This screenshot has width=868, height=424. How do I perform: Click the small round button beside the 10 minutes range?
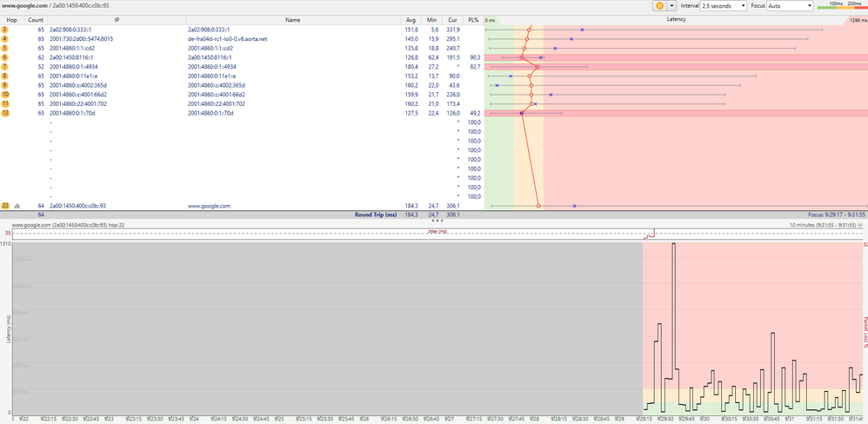(x=861, y=226)
